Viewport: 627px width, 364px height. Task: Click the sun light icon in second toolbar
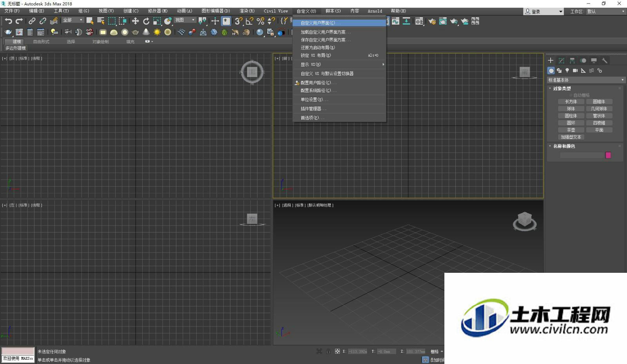click(x=157, y=32)
